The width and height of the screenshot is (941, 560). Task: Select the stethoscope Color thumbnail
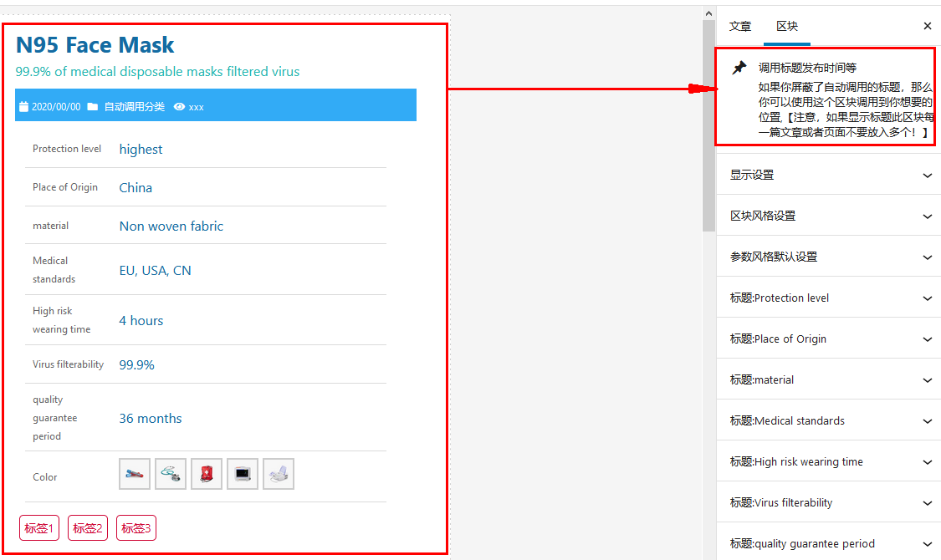(171, 474)
